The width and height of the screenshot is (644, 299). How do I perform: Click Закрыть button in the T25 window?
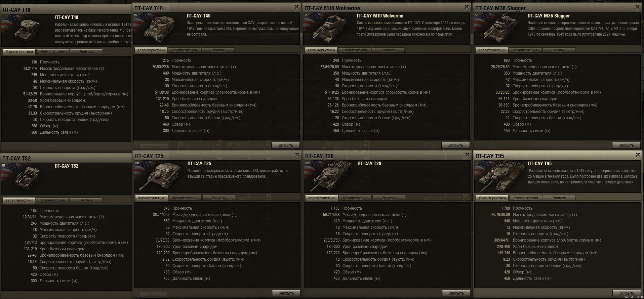pos(286,293)
